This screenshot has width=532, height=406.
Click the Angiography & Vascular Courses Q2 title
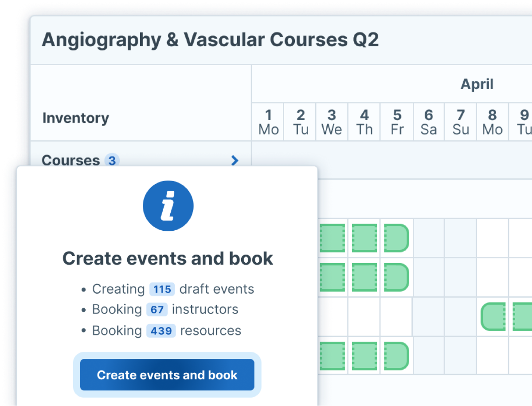211,40
